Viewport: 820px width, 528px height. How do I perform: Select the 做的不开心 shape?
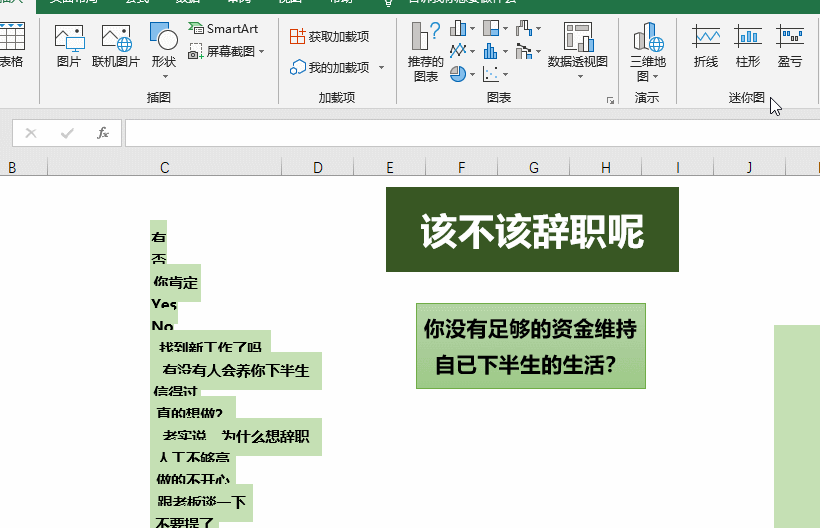[x=193, y=476]
